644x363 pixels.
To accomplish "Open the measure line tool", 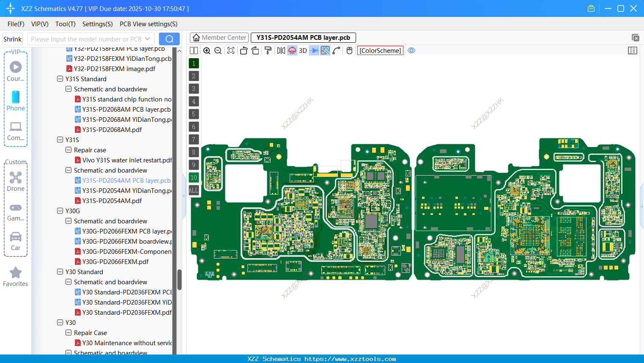I will click(x=336, y=50).
